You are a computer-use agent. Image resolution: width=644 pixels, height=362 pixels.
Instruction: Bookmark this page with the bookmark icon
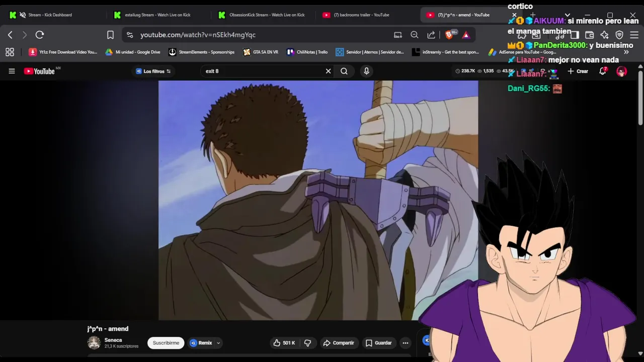click(x=110, y=35)
